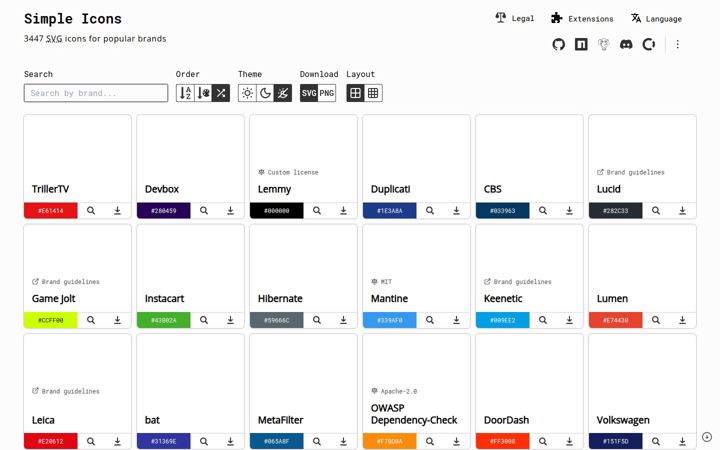Download the Lumen icon
Viewport: 720px width, 450px height.
682,320
